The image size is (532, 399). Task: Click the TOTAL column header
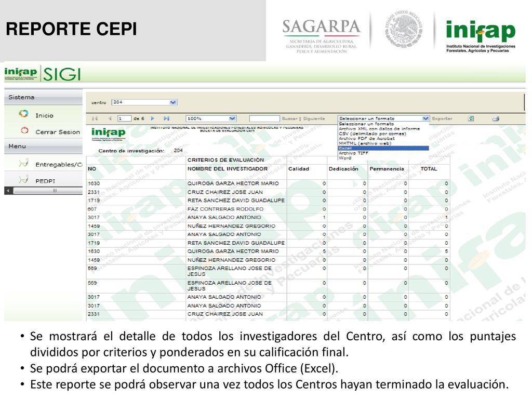click(429, 169)
